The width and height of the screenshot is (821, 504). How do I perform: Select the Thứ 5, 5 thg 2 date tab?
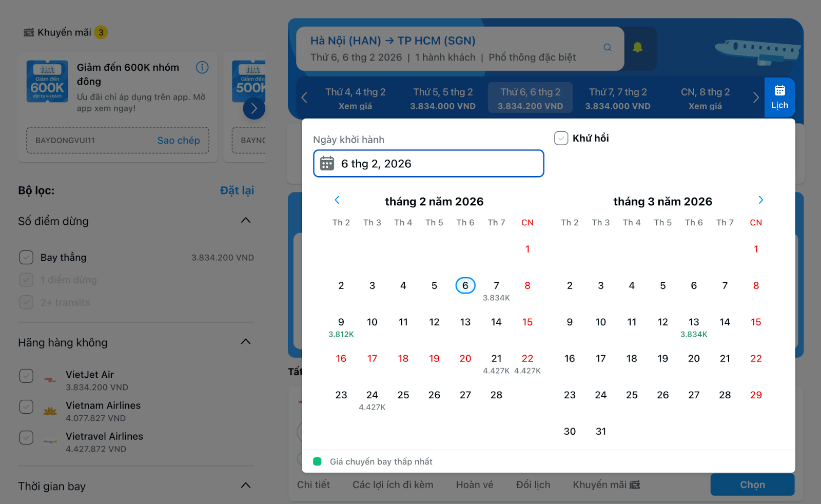click(x=443, y=99)
